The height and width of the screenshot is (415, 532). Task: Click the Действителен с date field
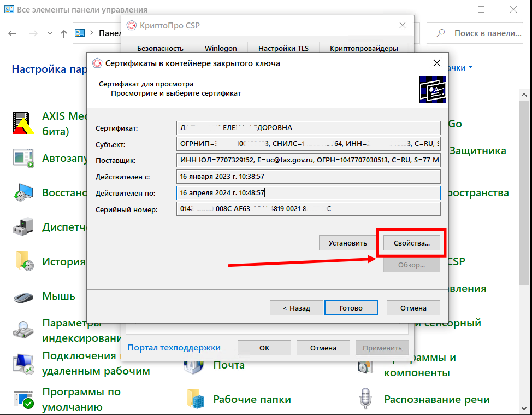(309, 176)
